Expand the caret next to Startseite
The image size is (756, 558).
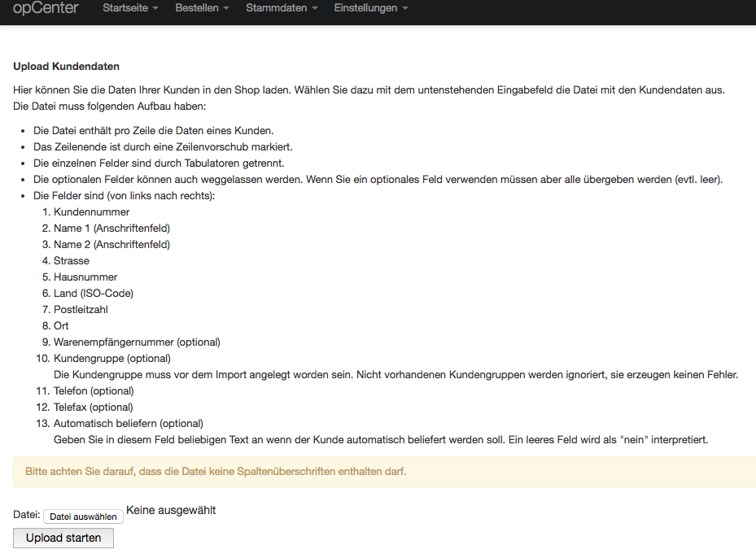click(157, 9)
